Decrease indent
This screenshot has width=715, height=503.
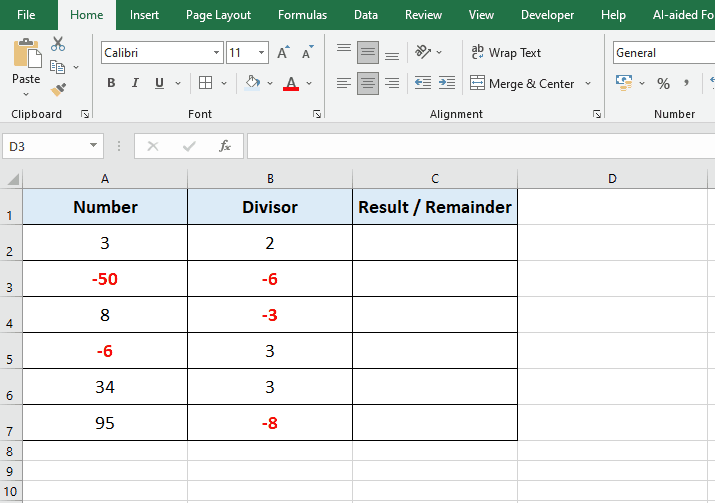tap(423, 83)
